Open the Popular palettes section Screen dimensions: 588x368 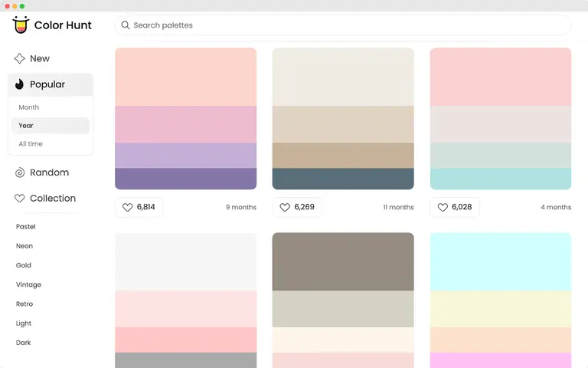coord(51,84)
